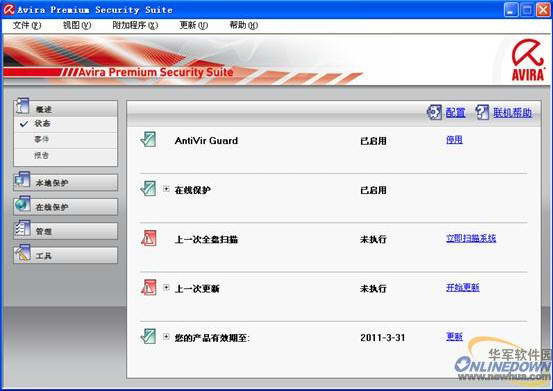Open the 配置 configuration link
Screen dimensions: 553x391
[455, 113]
